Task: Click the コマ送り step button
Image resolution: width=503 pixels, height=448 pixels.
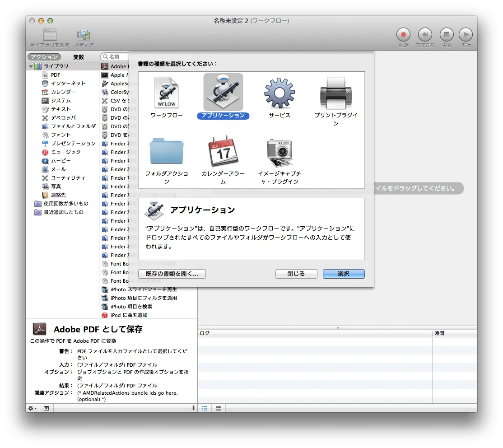Action: 425,35
